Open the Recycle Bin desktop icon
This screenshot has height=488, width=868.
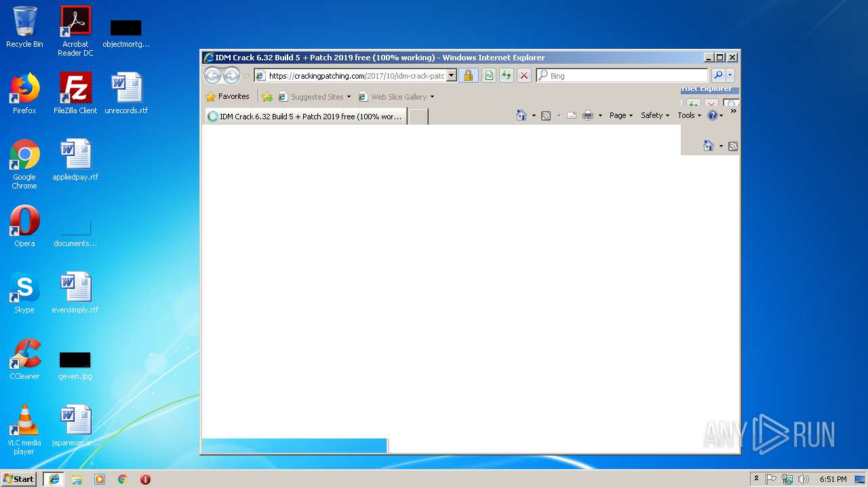pos(24,27)
